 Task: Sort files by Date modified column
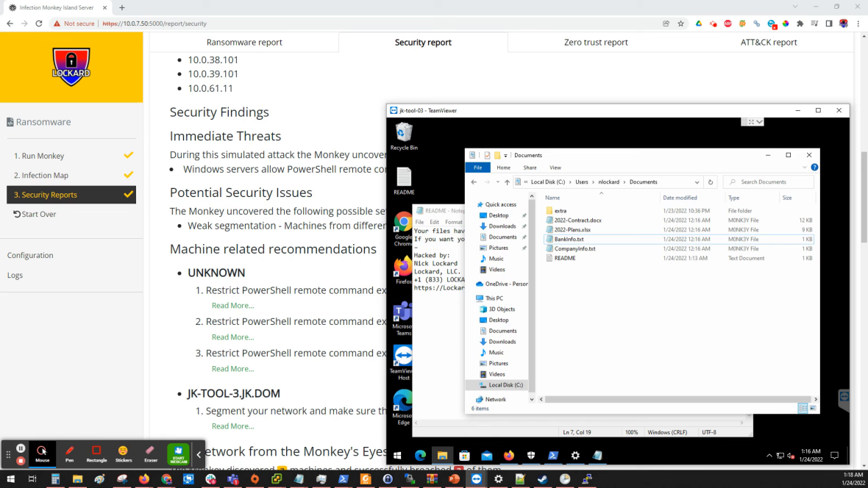[679, 198]
